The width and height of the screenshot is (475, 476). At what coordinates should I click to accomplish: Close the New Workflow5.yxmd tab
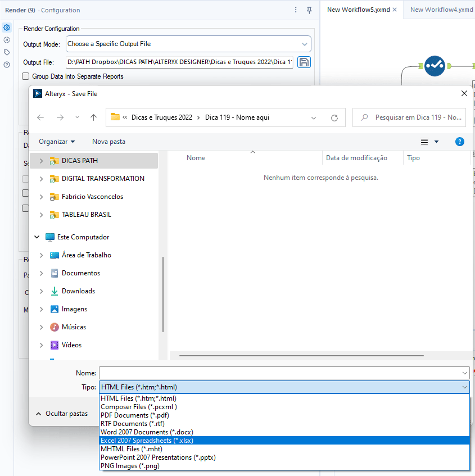(395, 10)
